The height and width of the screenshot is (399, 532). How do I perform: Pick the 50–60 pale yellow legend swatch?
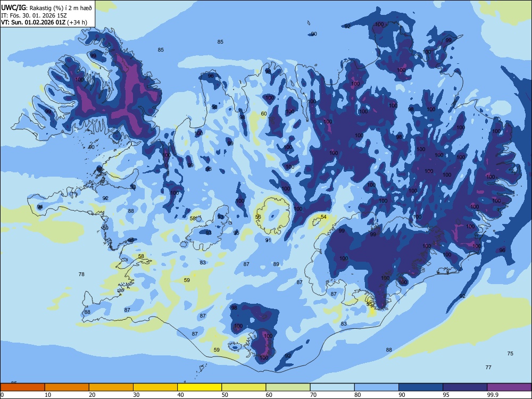click(244, 387)
